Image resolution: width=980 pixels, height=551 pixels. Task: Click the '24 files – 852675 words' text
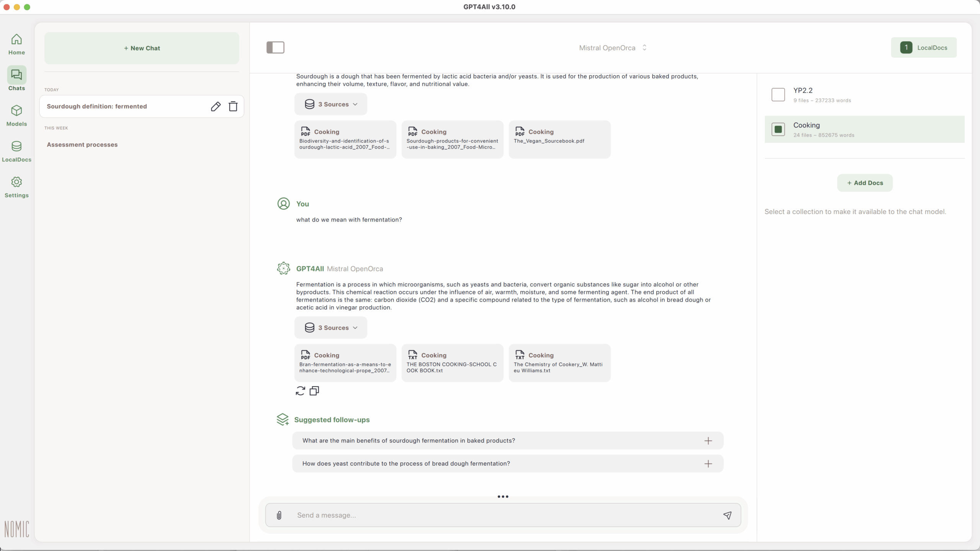point(824,135)
